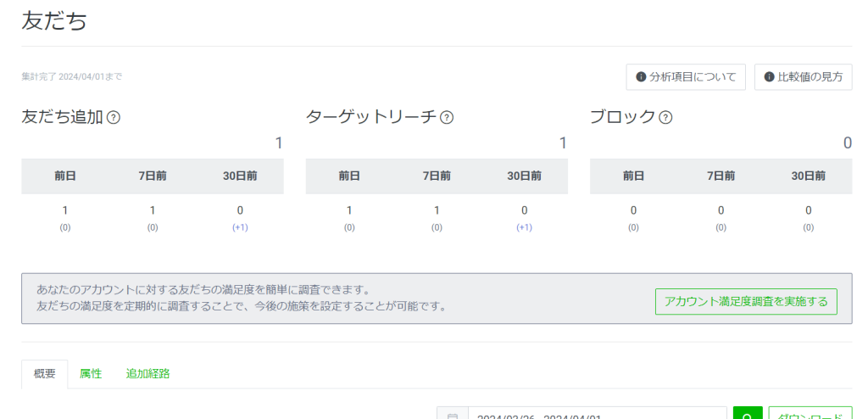This screenshot has width=868, height=419.
Task: Click 友だち追加 前日 value 1
Action: 65,210
